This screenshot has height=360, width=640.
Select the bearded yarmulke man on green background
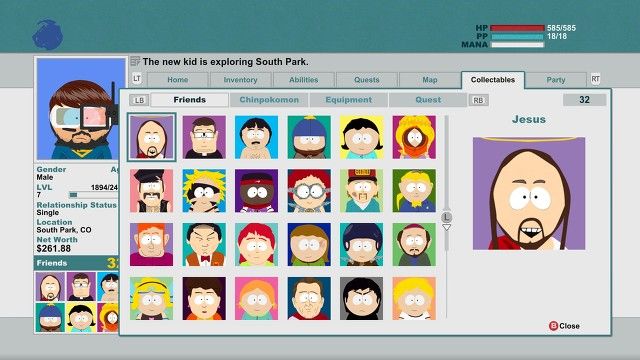(x=414, y=244)
